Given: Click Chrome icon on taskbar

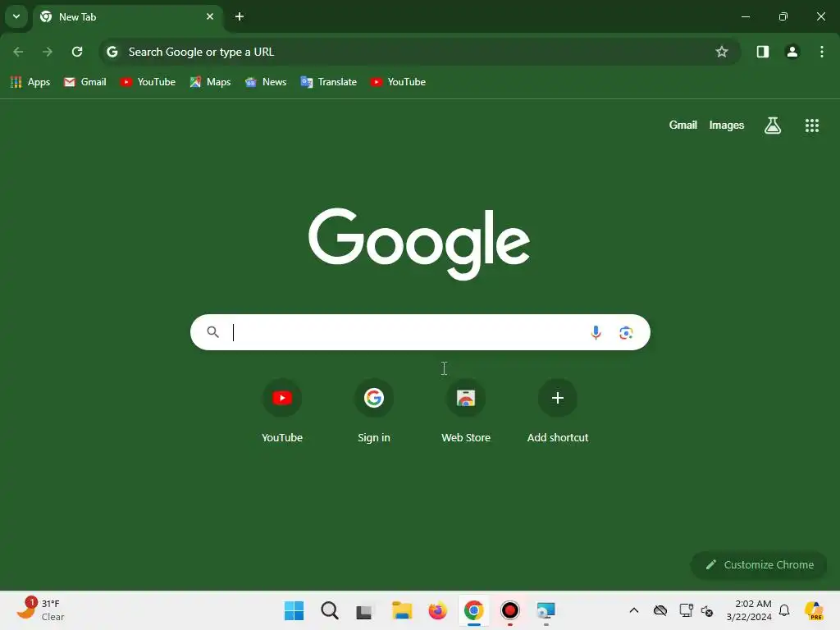Looking at the screenshot, I should 473,610.
